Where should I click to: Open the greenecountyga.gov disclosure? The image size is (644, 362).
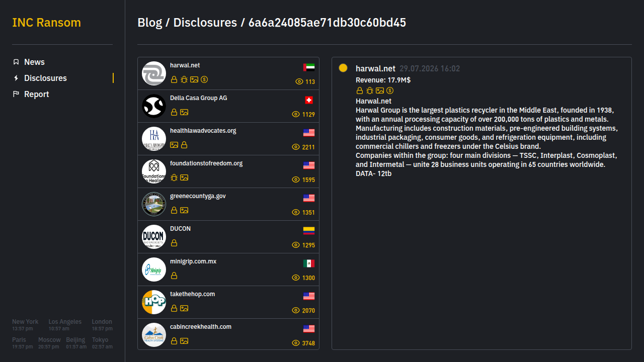228,204
